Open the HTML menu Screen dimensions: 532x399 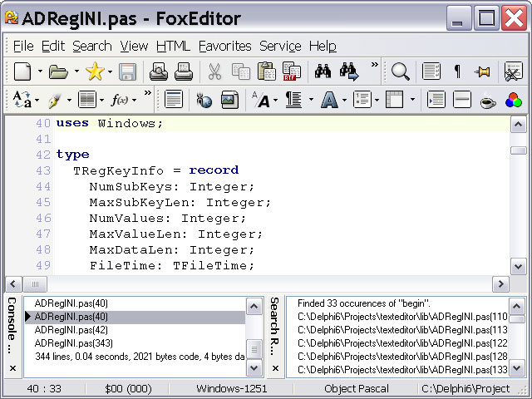pyautogui.click(x=173, y=46)
